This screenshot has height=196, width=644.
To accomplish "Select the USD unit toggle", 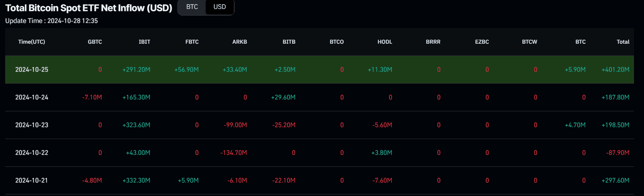I will tap(219, 7).
